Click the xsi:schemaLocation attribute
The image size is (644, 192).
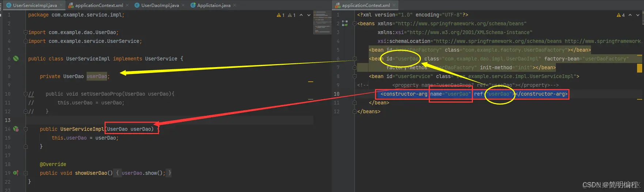[510, 41]
